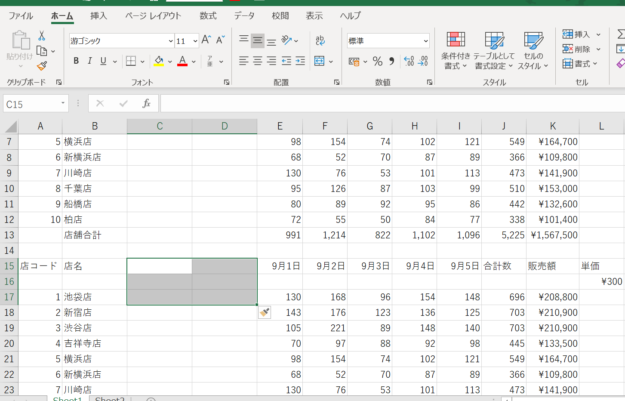
Task: Apply red font color A
Action: [x=182, y=61]
